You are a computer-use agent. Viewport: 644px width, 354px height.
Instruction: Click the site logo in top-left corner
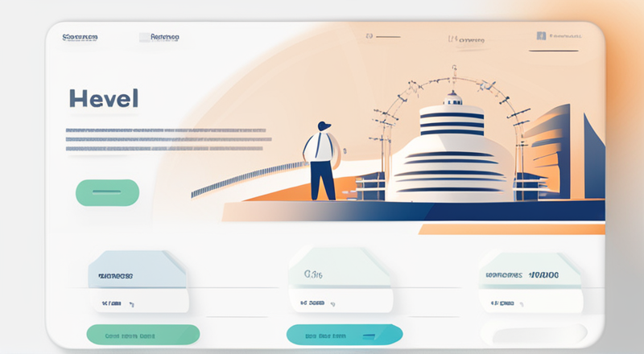coord(80,37)
